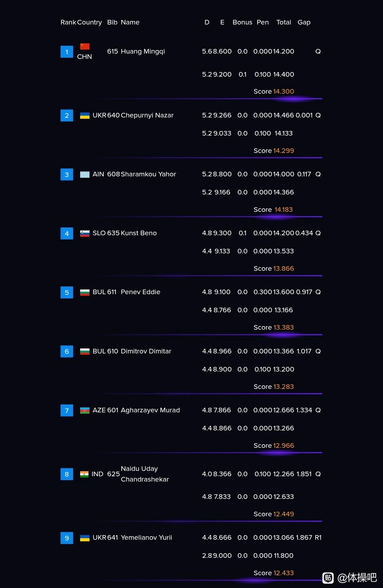
Task: Select the Total column header
Action: [x=284, y=22]
